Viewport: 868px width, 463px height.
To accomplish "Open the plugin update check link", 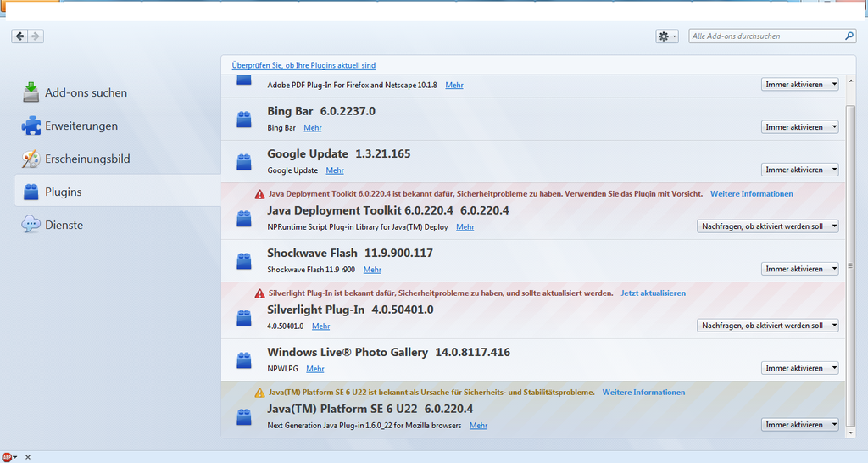I will tap(303, 65).
